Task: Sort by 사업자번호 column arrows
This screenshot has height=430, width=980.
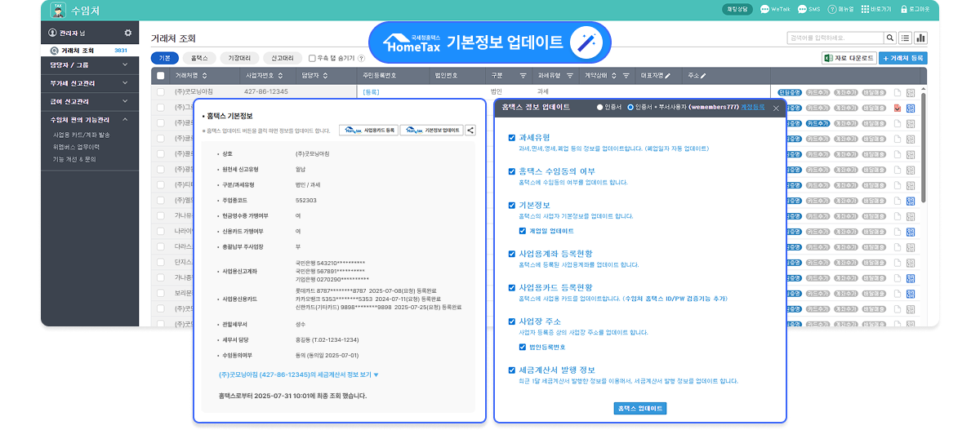Action: pos(282,75)
